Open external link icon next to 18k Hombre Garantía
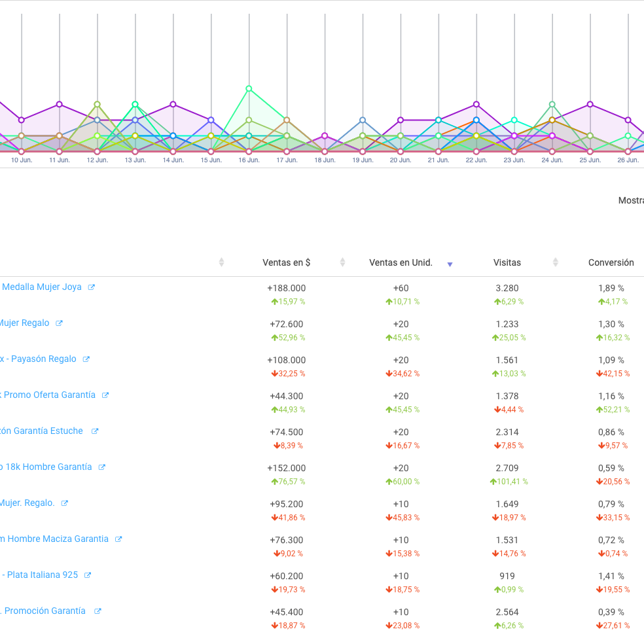 (101, 467)
